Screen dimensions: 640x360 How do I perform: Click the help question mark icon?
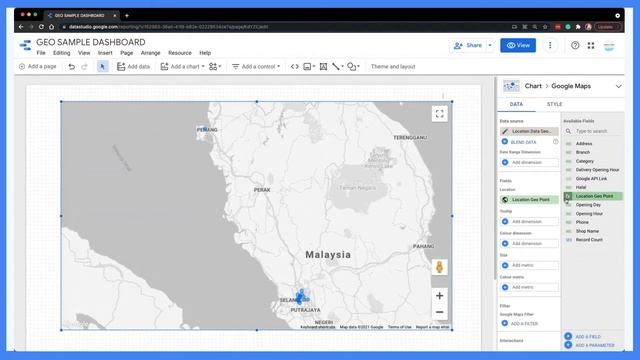[x=575, y=45]
